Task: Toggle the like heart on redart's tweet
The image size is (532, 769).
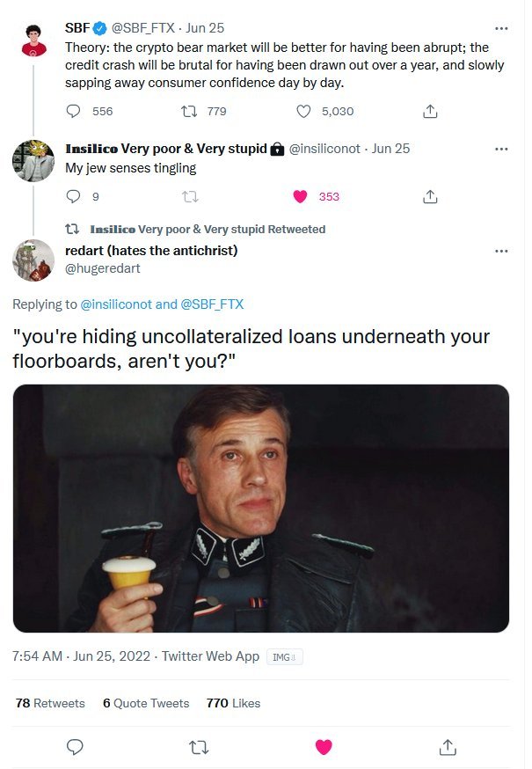Action: pyautogui.click(x=324, y=747)
